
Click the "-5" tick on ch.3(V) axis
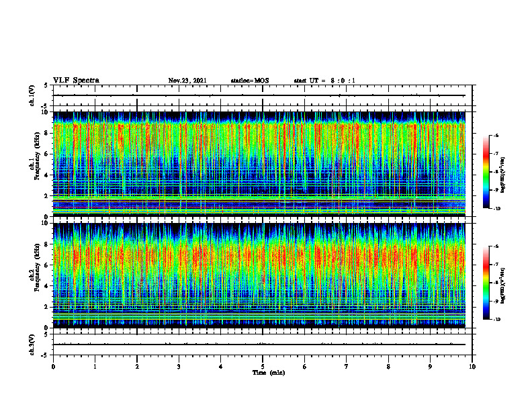pyautogui.click(x=45, y=355)
